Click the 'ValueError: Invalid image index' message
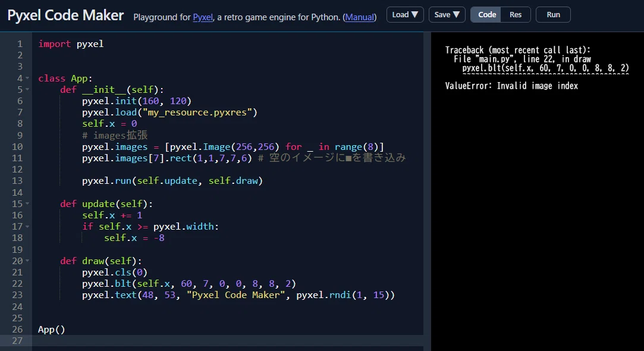 511,86
